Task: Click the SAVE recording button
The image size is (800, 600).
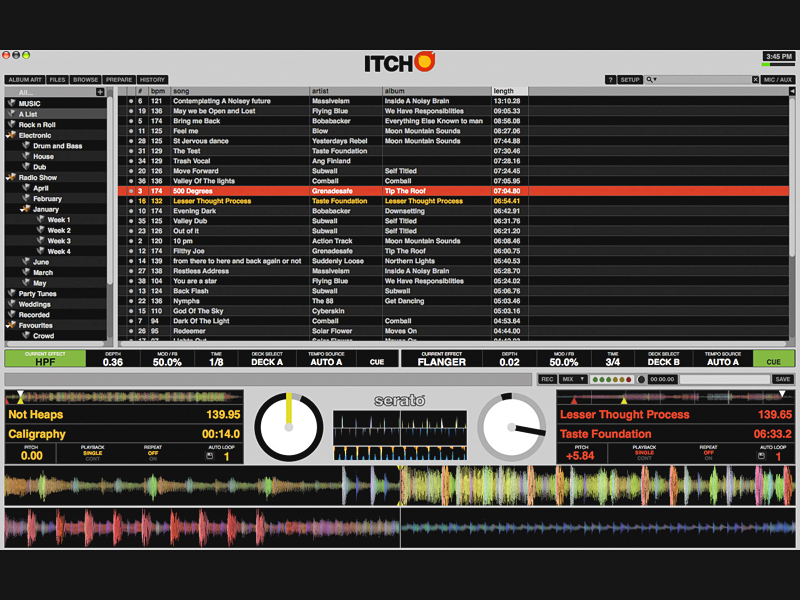Action: tap(783, 380)
